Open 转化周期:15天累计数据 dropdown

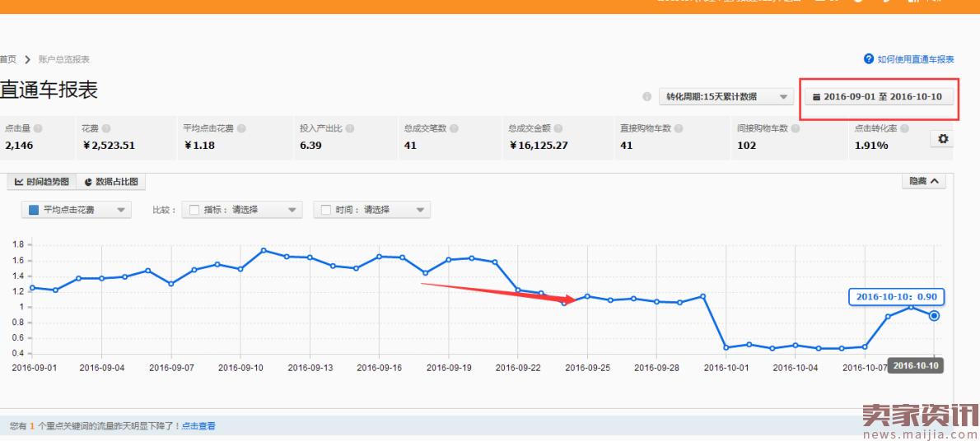726,97
